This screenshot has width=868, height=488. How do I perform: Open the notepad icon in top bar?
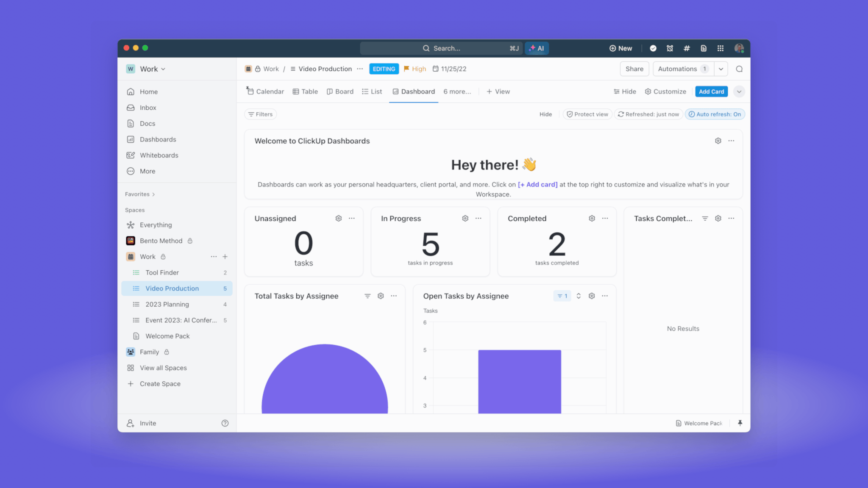tap(704, 48)
